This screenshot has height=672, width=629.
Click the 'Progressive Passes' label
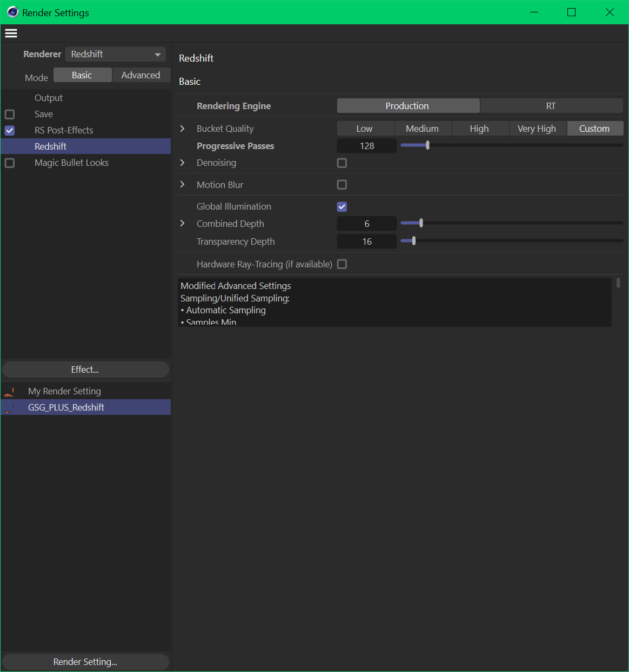[x=235, y=146]
